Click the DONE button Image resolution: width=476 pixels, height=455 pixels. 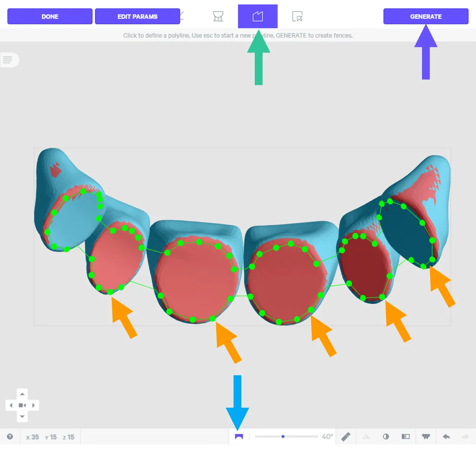(x=50, y=16)
